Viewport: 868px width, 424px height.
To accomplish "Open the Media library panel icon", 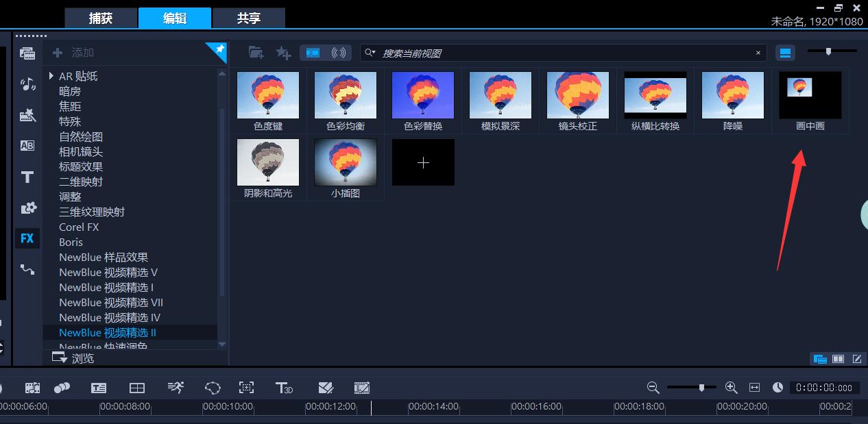I will pos(27,53).
